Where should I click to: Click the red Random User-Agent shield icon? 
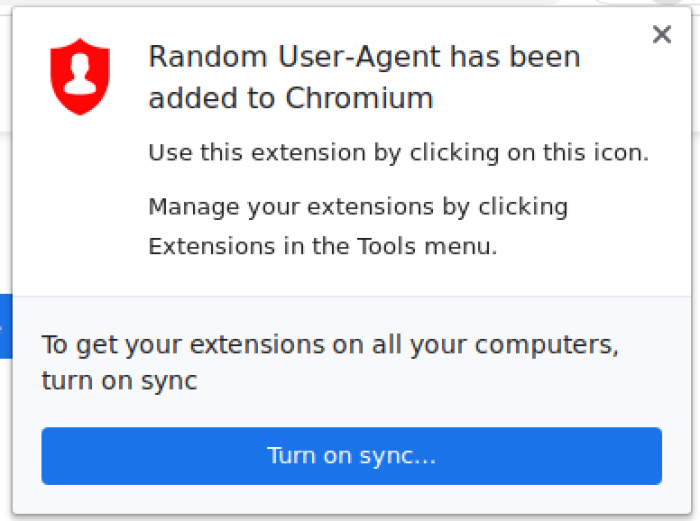tap(79, 77)
